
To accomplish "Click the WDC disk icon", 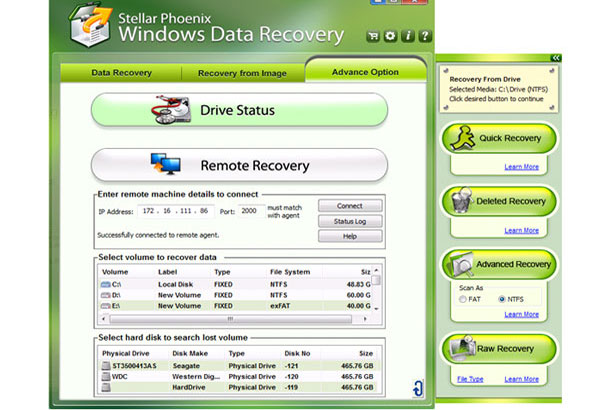I will tap(106, 376).
